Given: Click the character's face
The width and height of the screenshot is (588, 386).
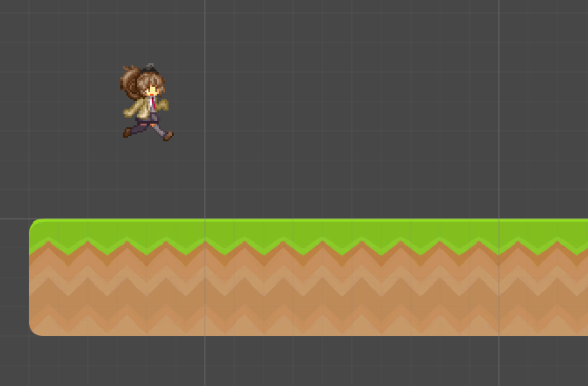Looking at the screenshot, I should click(152, 90).
